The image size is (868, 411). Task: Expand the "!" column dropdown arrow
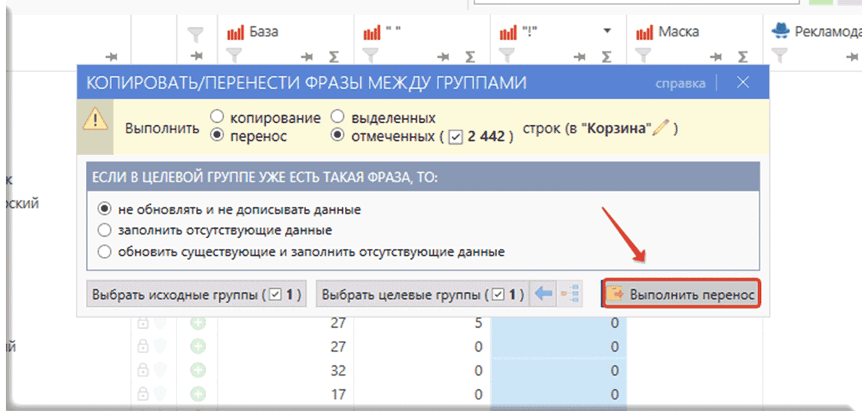[607, 32]
